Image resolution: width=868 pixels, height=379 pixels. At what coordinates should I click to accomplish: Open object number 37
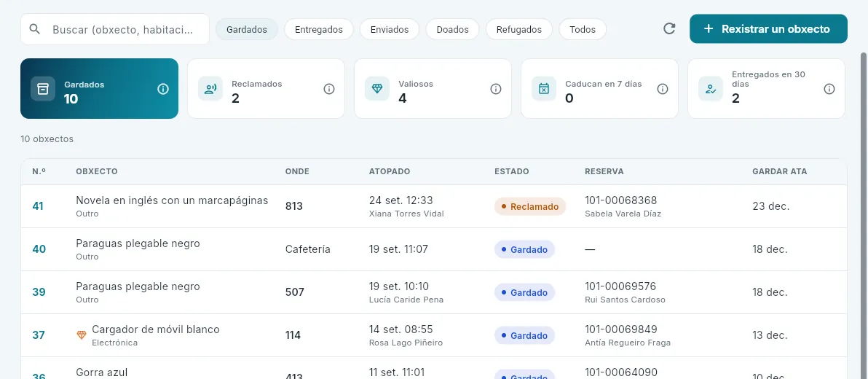pyautogui.click(x=38, y=335)
